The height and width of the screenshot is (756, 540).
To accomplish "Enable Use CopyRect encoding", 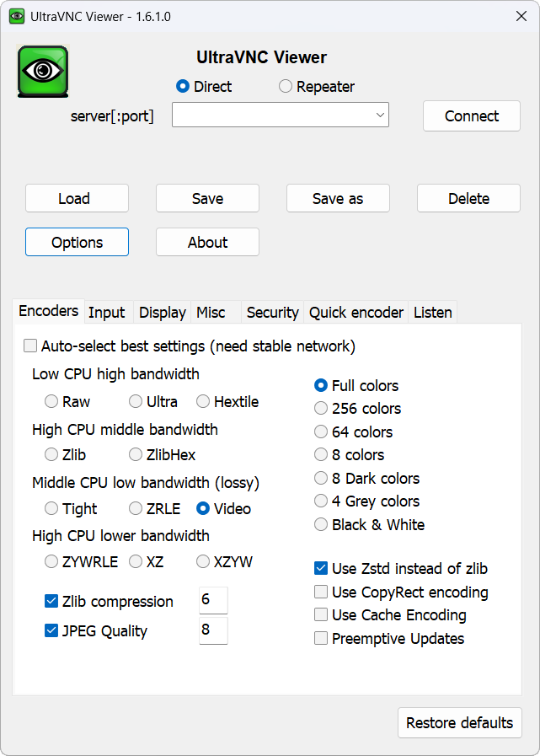I will pos(321,592).
